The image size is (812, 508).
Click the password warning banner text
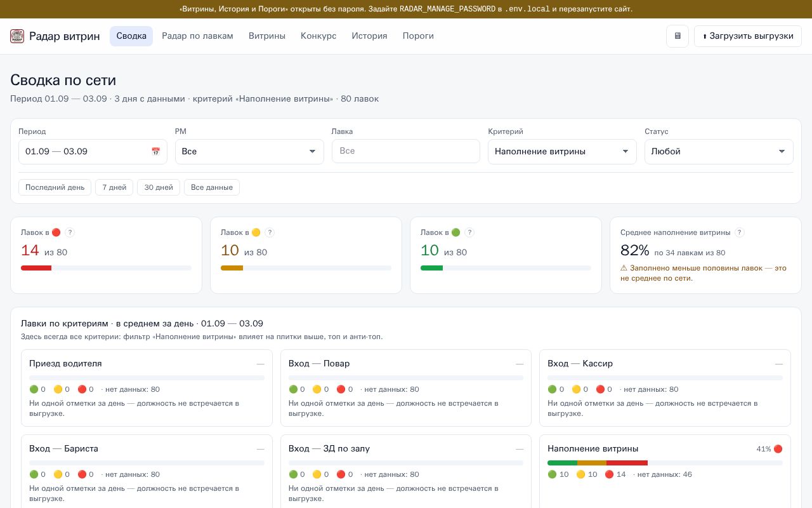coord(406,9)
